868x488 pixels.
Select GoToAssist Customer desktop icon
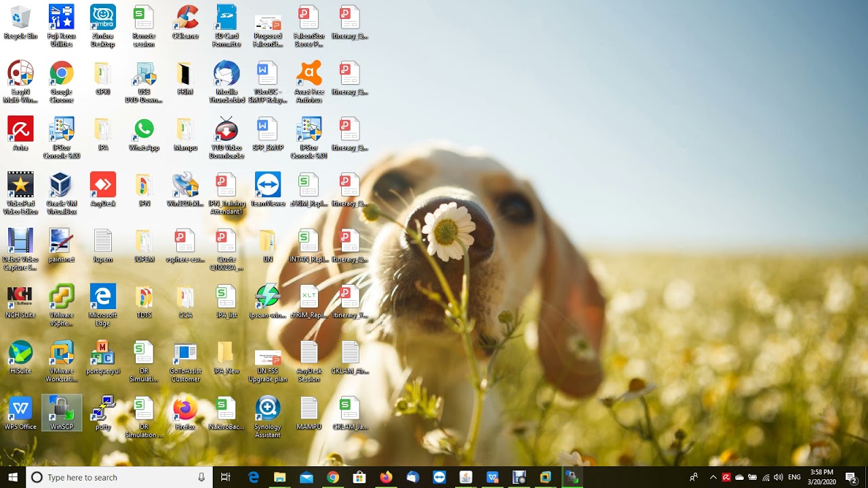point(185,361)
